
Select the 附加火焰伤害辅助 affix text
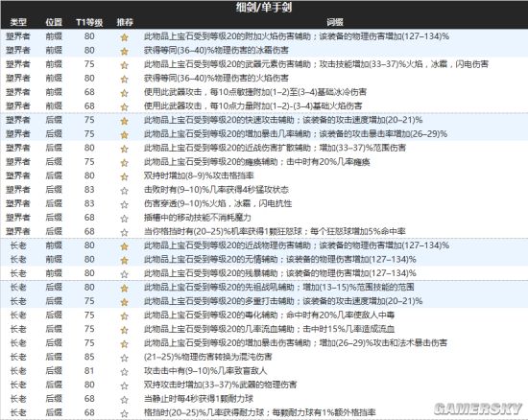[297, 36]
